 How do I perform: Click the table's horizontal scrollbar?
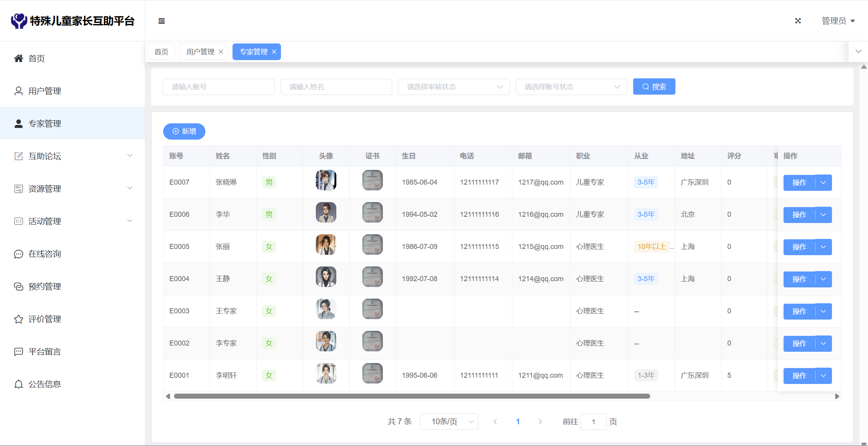pos(412,396)
